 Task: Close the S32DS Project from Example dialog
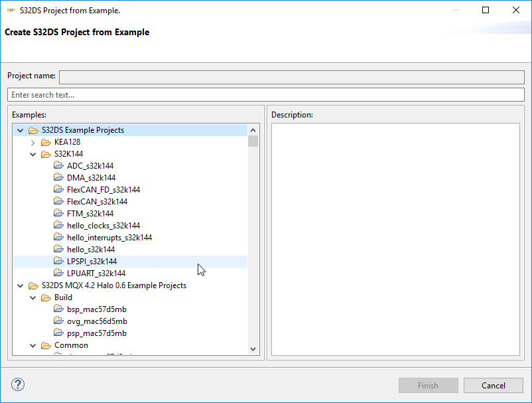[515, 10]
